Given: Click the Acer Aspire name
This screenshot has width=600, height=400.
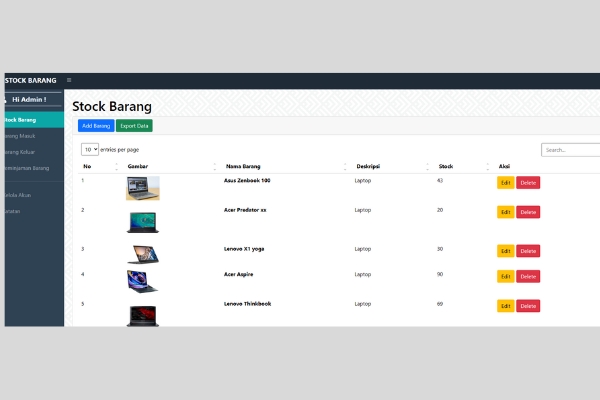Looking at the screenshot, I should (x=238, y=274).
